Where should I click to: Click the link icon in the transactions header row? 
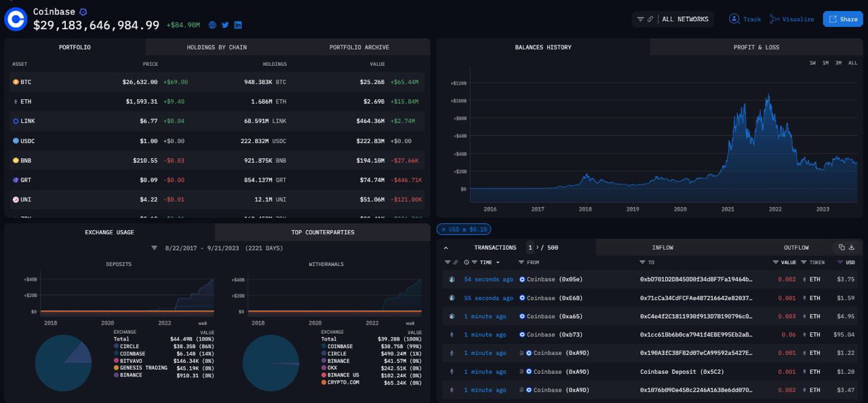tap(456, 262)
